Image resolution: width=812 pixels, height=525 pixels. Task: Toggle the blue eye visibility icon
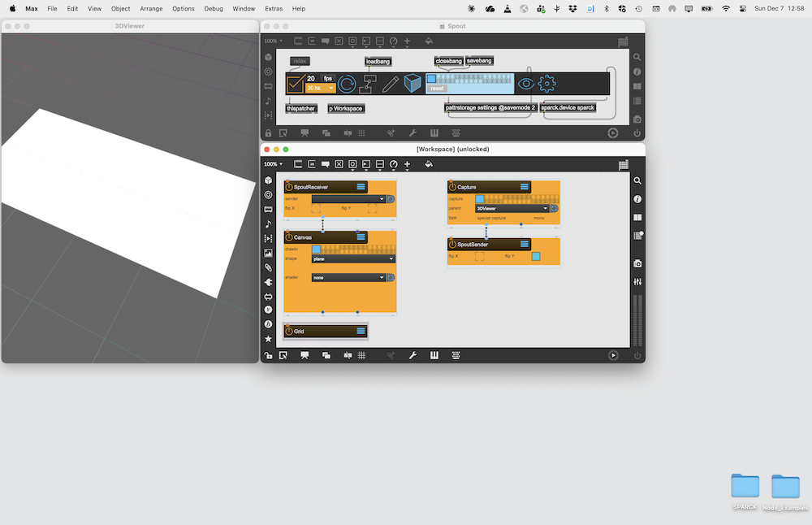(525, 84)
